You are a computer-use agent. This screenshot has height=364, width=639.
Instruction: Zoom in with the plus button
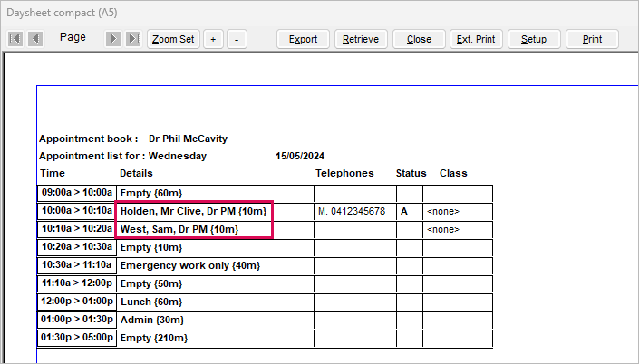pyautogui.click(x=213, y=39)
